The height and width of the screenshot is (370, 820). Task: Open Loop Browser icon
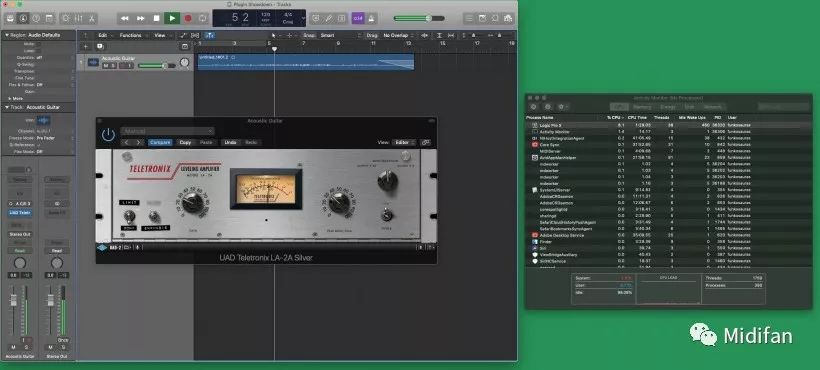pyautogui.click(x=495, y=18)
